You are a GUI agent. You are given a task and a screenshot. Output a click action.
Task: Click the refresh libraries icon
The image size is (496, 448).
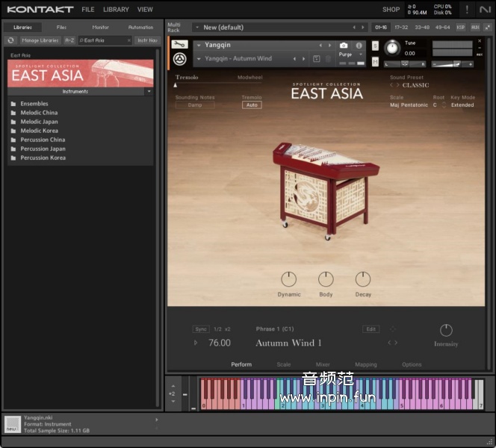tap(11, 40)
